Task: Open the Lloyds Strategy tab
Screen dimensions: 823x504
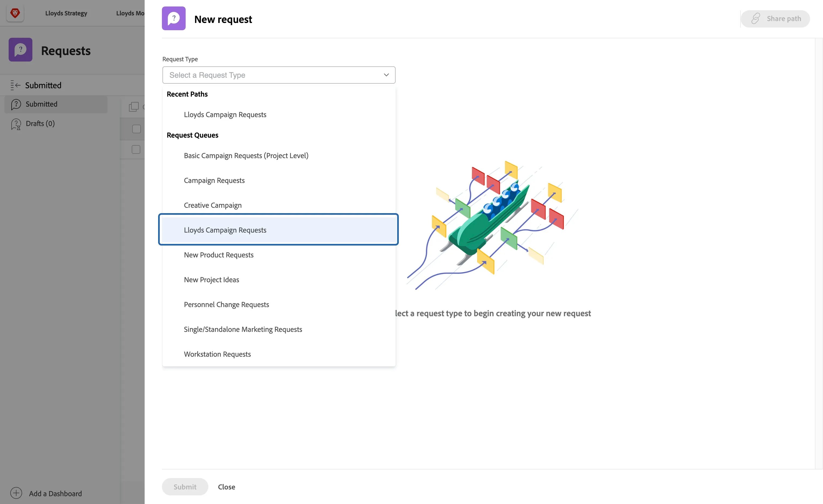Action: (x=66, y=13)
